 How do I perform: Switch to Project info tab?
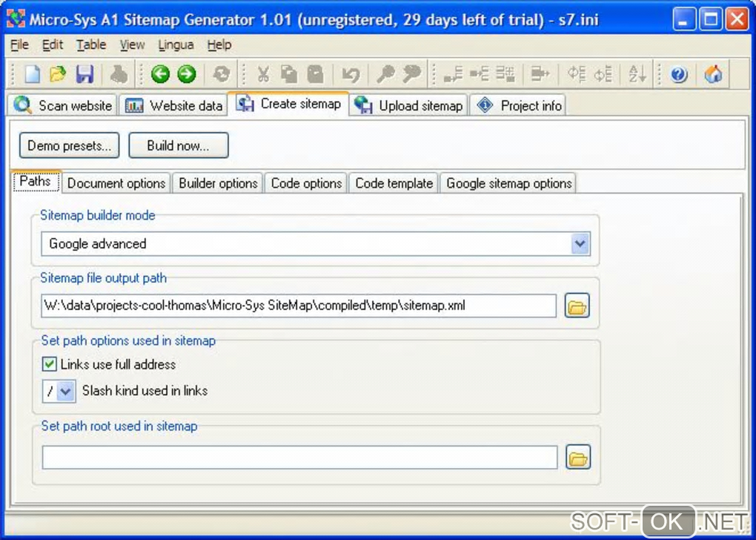coord(518,105)
